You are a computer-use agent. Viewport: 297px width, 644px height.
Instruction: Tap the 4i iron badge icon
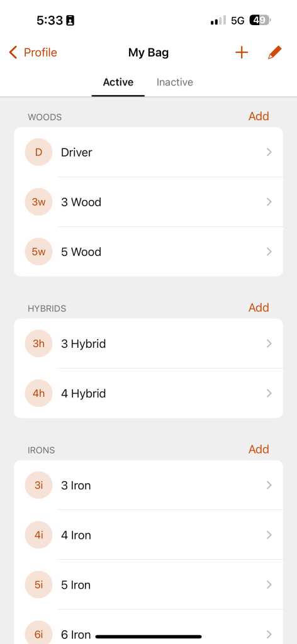click(38, 535)
